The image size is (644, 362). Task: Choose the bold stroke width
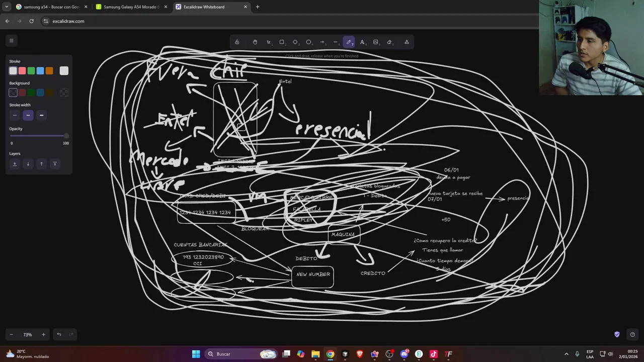(28, 115)
